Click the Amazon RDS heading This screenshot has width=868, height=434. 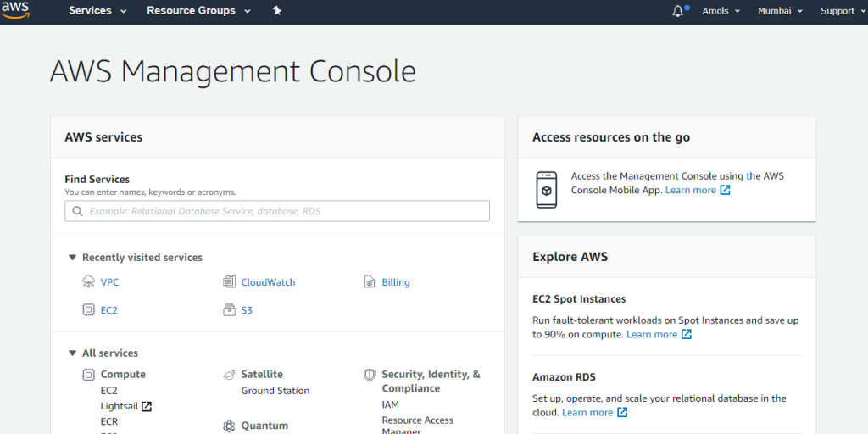(x=564, y=377)
